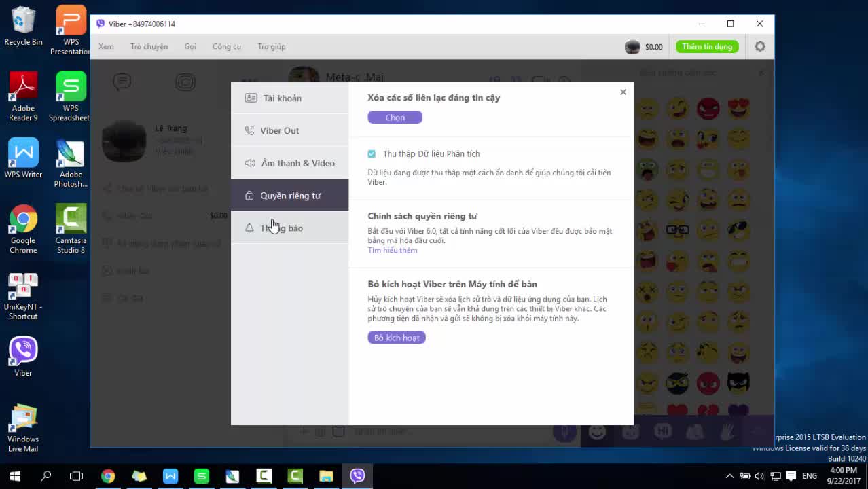Close the settings dialog with X
The width and height of the screenshot is (868, 489).
[623, 92]
